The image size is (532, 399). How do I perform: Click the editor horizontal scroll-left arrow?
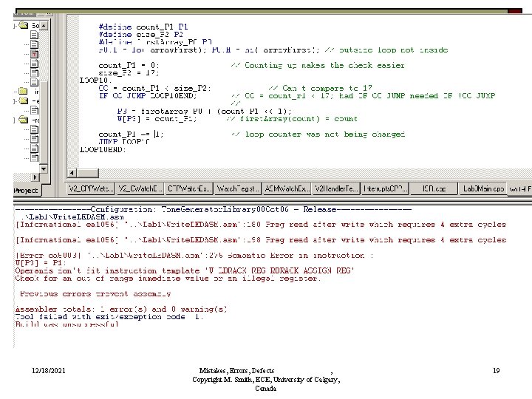pos(72,173)
